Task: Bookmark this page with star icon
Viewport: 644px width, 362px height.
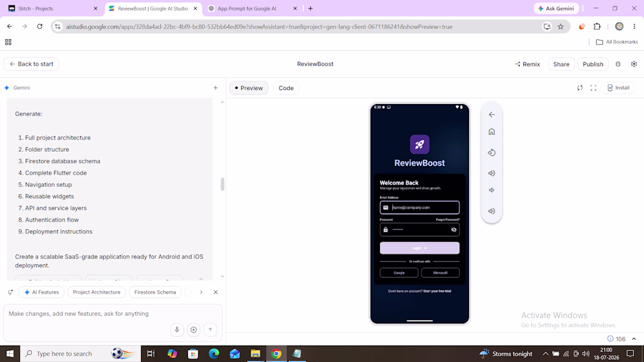Action: point(561,27)
